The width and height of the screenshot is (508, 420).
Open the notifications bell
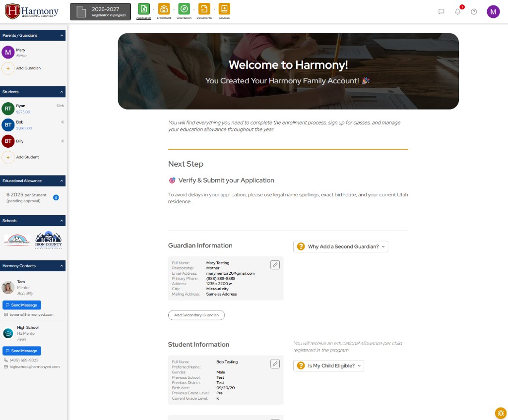(457, 12)
